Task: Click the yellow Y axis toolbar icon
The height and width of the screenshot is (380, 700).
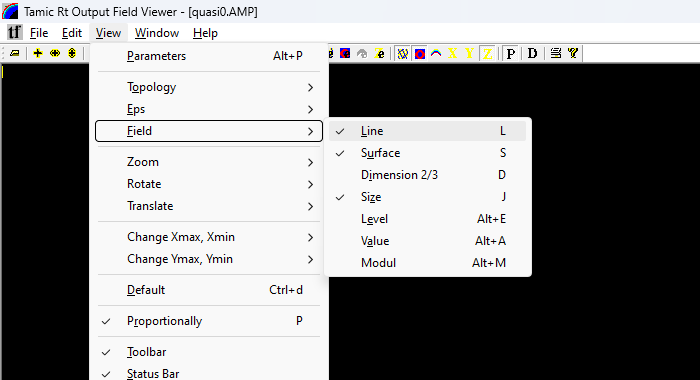Action: 470,54
